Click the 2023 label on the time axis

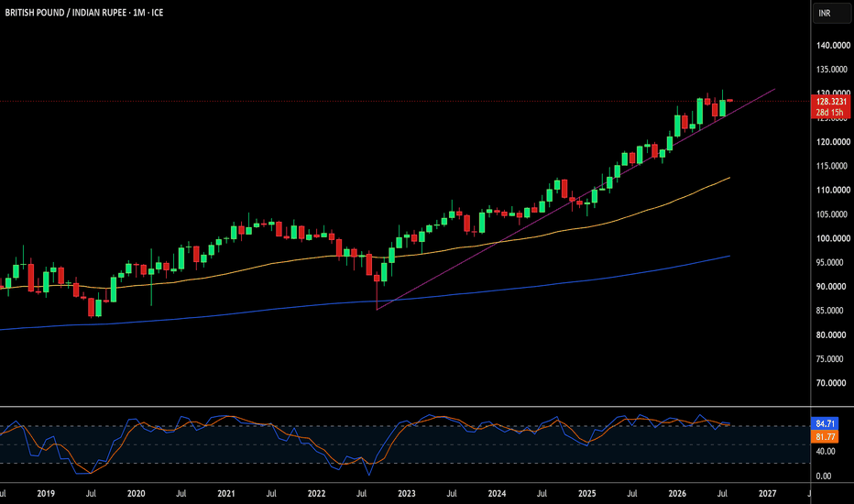(406, 494)
